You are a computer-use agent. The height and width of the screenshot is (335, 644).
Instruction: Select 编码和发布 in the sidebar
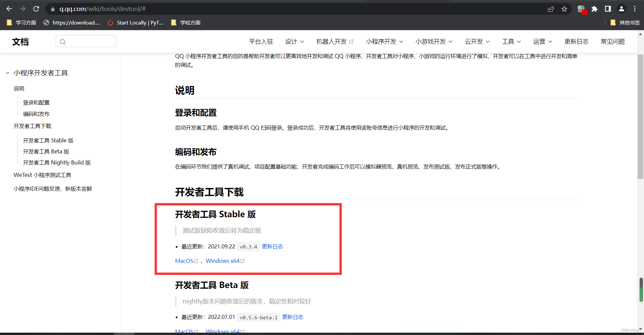coord(36,114)
